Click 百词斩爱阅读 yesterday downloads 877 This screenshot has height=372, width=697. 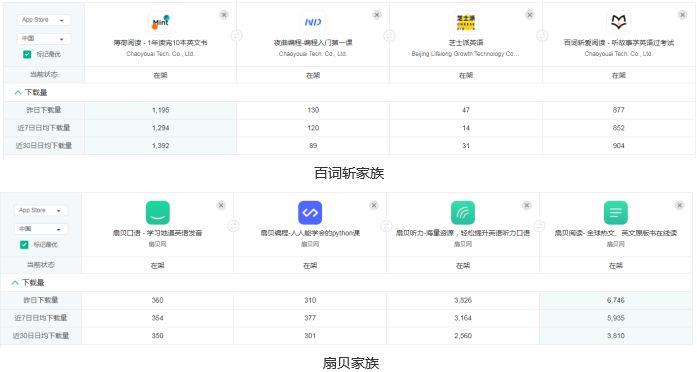point(618,110)
